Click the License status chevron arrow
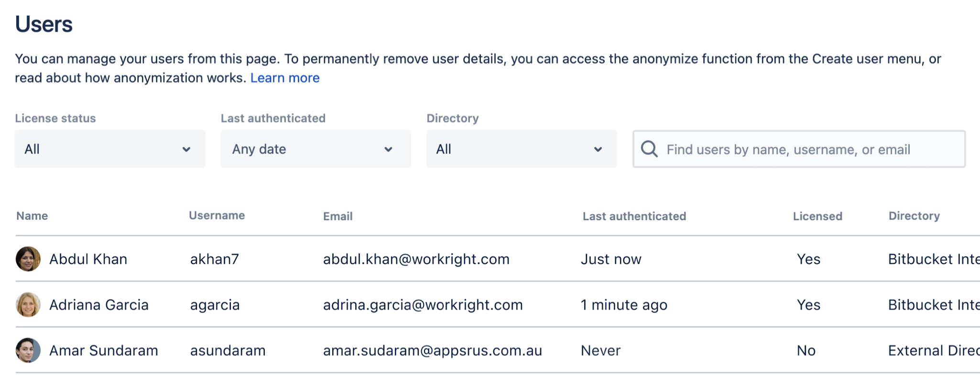Viewport: 980px width, 377px height. pyautogui.click(x=186, y=149)
